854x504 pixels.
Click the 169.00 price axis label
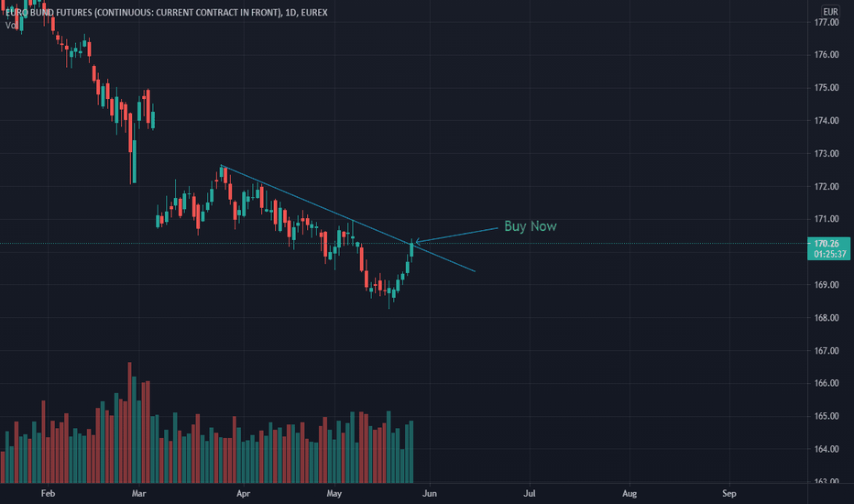[x=827, y=285]
